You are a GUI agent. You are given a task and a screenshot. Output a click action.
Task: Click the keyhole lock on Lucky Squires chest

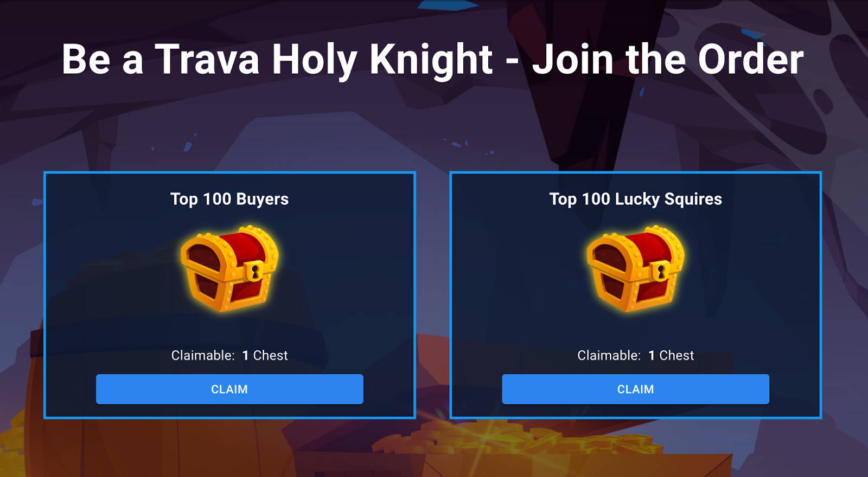pyautogui.click(x=660, y=270)
